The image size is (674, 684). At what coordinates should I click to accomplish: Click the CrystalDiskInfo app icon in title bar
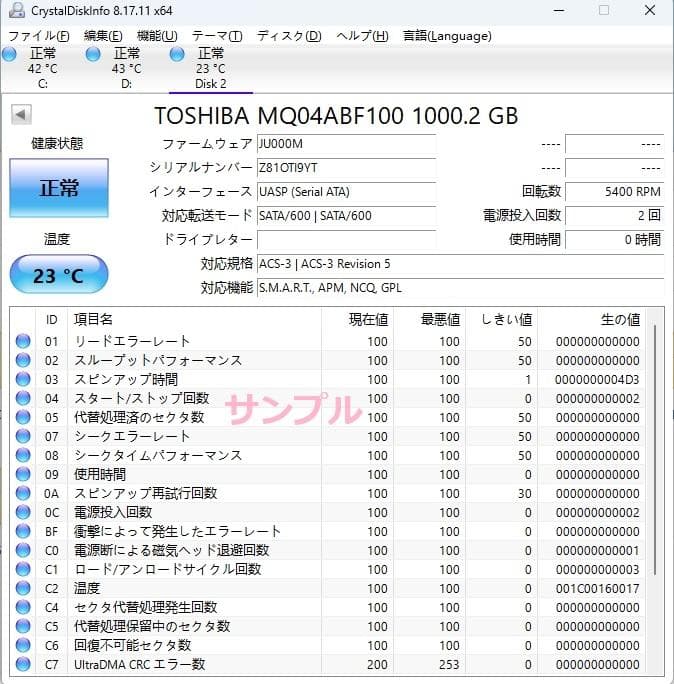17,10
